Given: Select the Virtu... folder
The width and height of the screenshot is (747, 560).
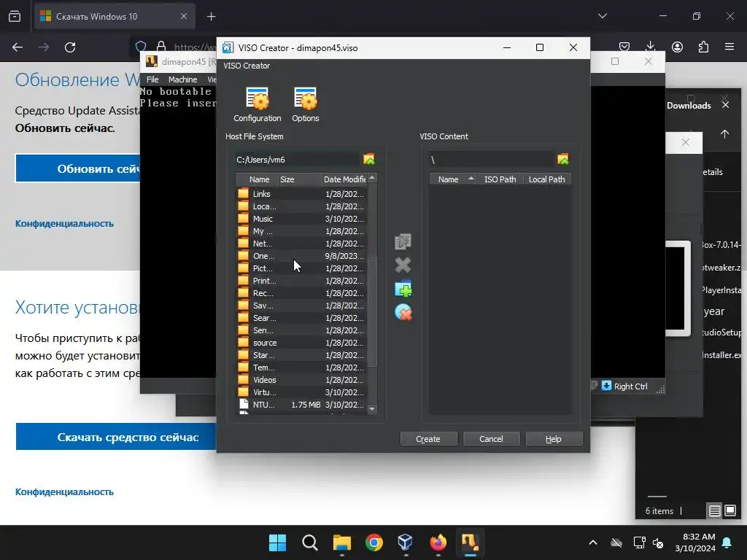Looking at the screenshot, I should pos(301,392).
